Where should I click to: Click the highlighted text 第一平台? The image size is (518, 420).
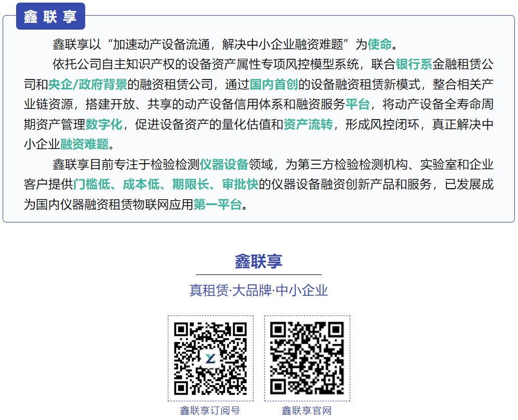click(x=217, y=205)
